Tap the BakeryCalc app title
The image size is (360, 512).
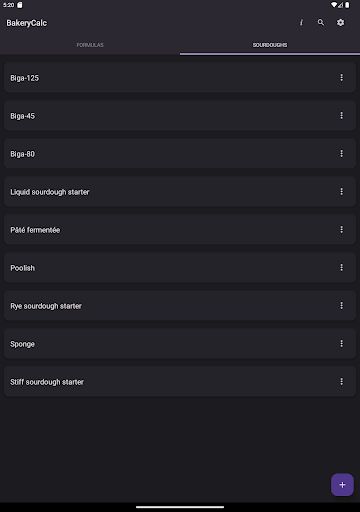tap(27, 23)
